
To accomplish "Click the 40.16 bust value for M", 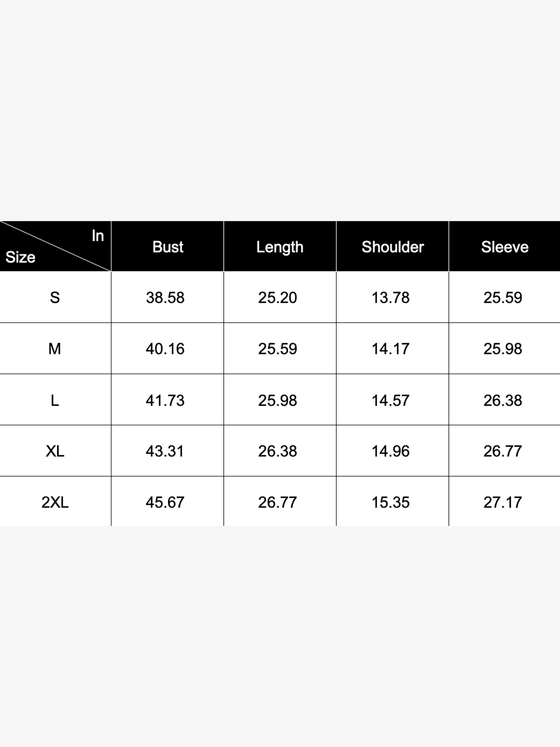I will (x=165, y=349).
